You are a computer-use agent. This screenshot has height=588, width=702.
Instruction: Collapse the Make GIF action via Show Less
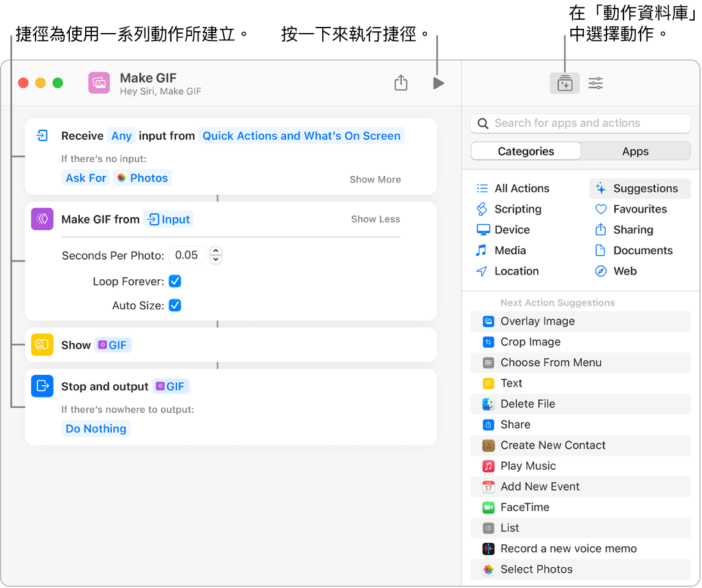pyautogui.click(x=375, y=219)
